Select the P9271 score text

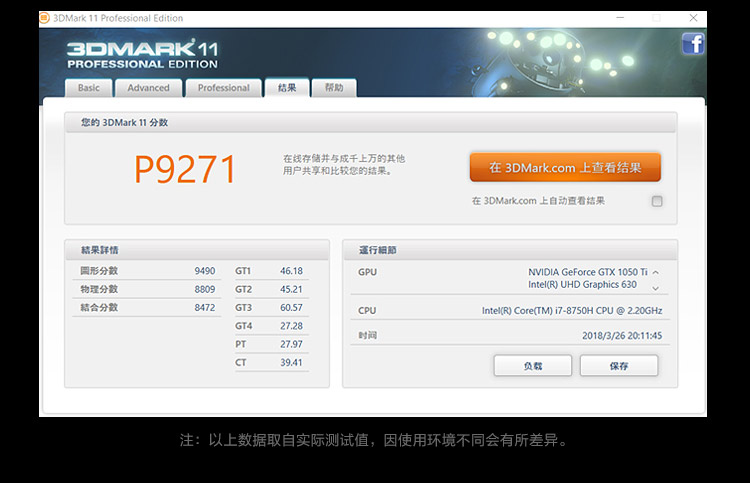[185, 169]
